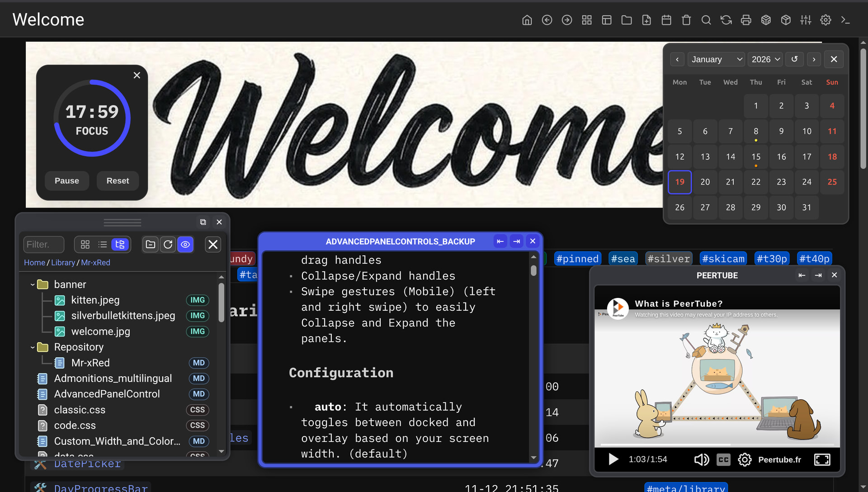868x492 pixels.
Task: Click the trash icon in top toolbar
Action: click(686, 20)
